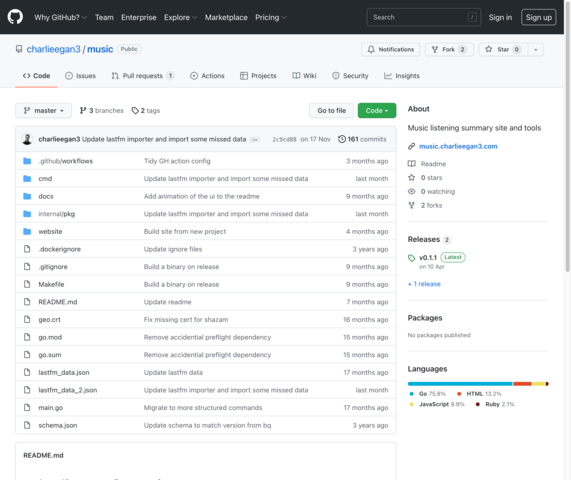This screenshot has width=571, height=480.
Task: Open the Projects tab
Action: tap(258, 76)
